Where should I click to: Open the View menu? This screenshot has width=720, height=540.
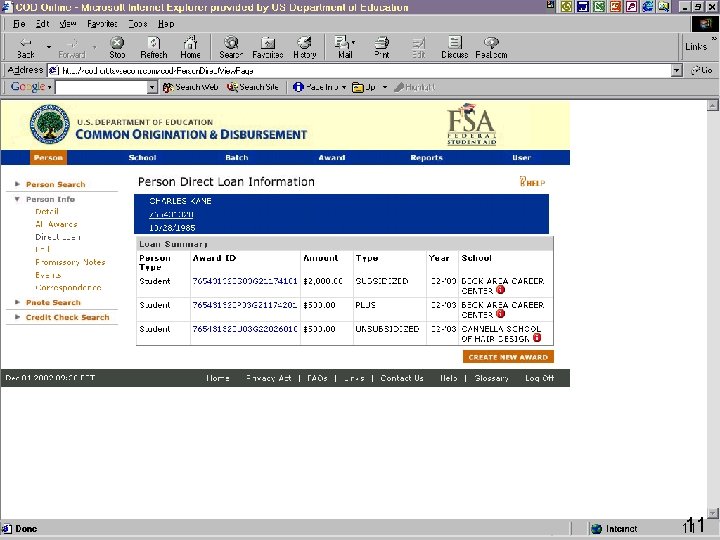tap(68, 23)
